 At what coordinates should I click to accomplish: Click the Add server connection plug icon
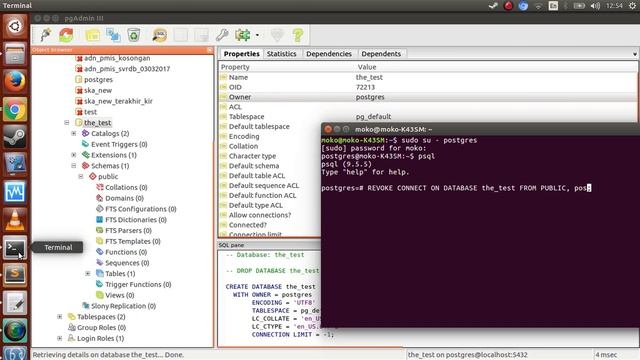[46, 35]
